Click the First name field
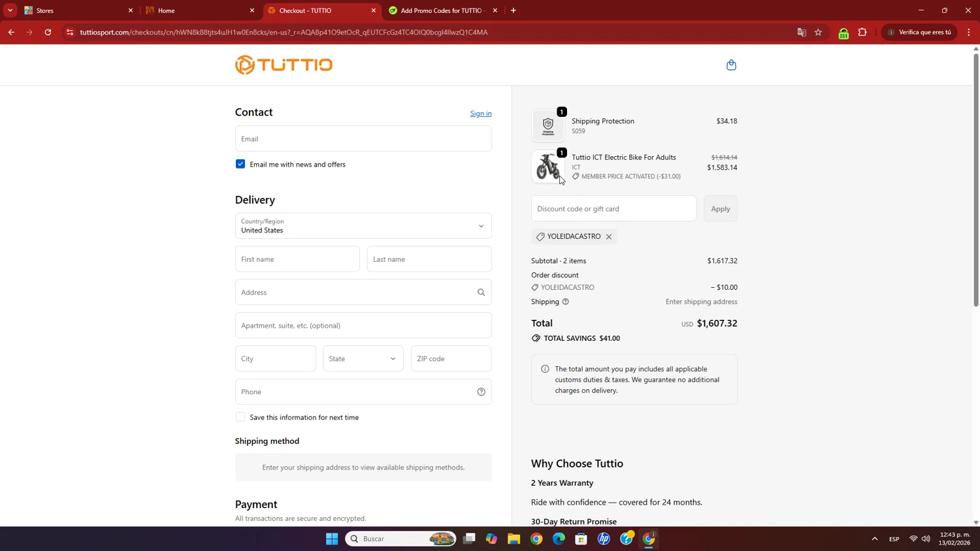The image size is (980, 551). pyautogui.click(x=297, y=259)
